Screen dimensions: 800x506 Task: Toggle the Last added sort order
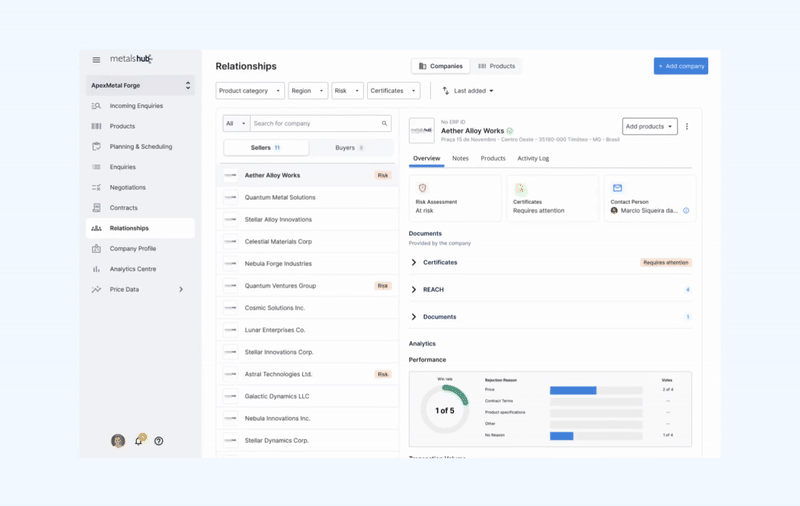coord(468,91)
